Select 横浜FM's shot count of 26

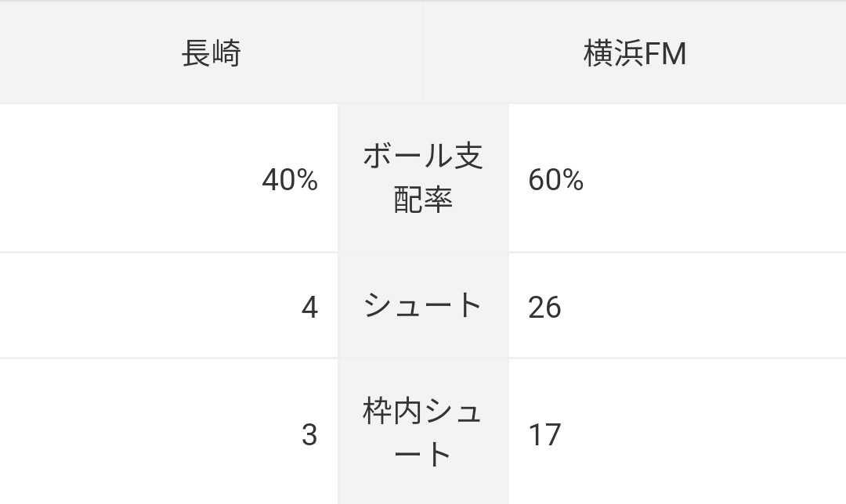click(x=544, y=308)
